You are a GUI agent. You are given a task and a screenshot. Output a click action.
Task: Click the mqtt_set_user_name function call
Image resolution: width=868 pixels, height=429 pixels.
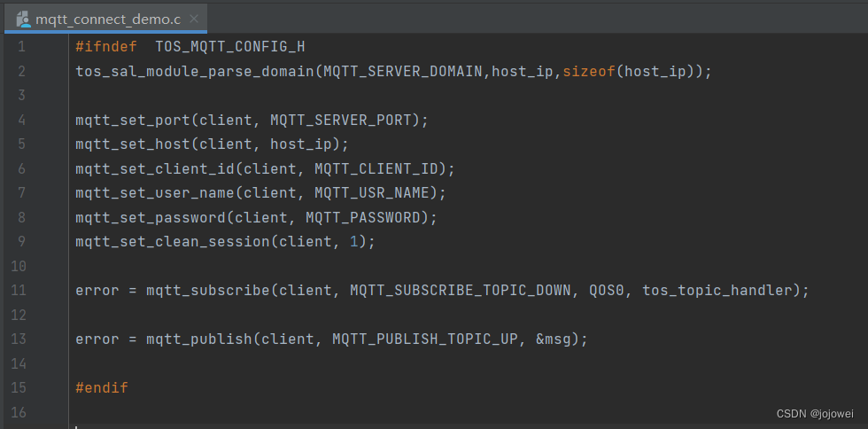155,193
